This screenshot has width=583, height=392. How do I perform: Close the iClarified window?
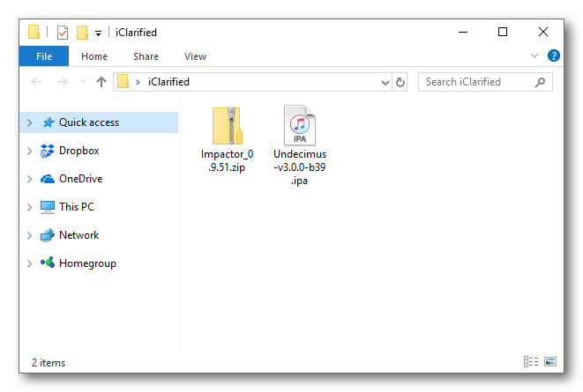[x=543, y=33]
